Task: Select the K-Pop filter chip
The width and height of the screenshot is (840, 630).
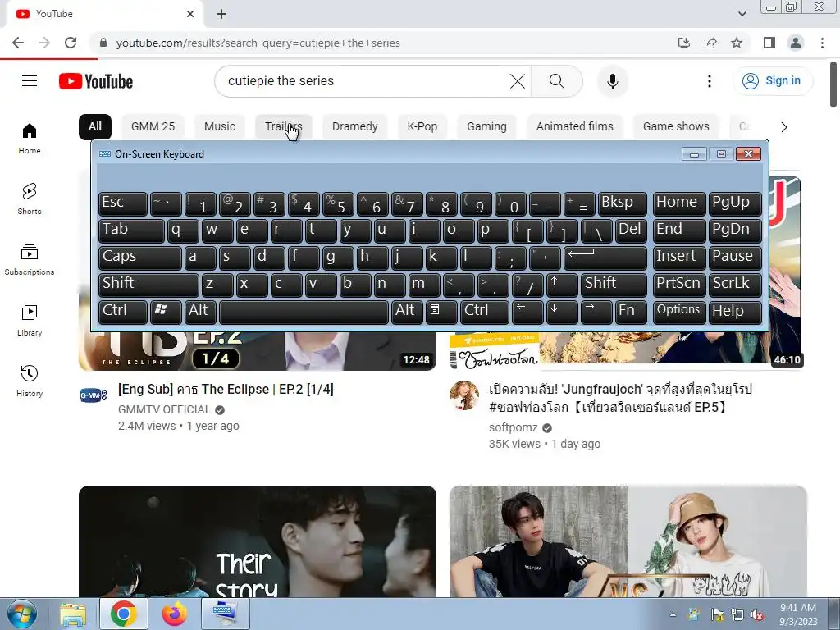Action: pos(422,126)
